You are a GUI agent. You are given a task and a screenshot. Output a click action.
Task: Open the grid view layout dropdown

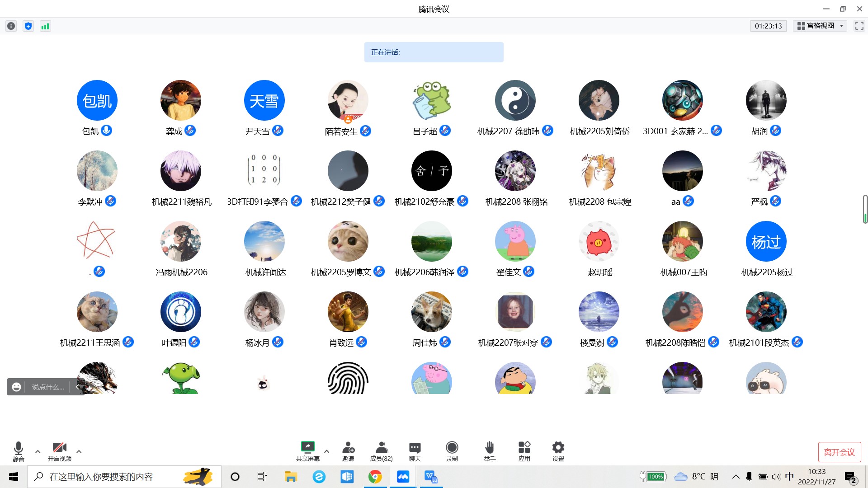820,26
